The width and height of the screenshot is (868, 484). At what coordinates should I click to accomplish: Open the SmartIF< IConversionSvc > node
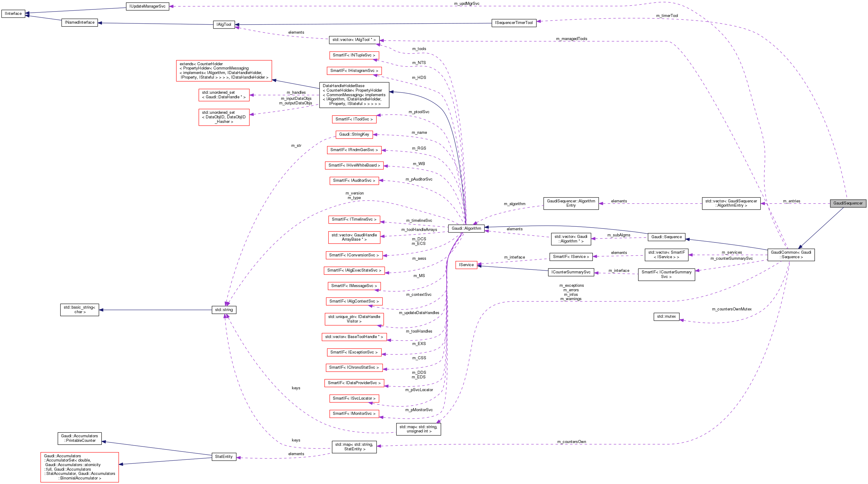[354, 256]
